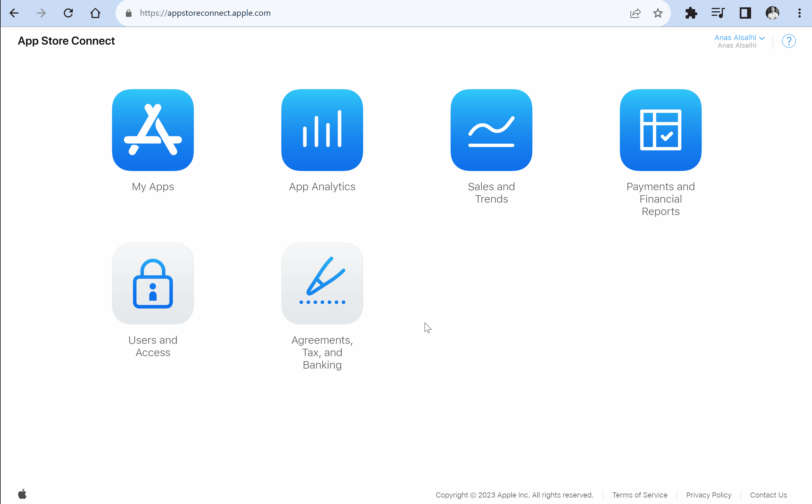Open Payments and Financial Reports icon
The image size is (812, 504).
pos(661,130)
